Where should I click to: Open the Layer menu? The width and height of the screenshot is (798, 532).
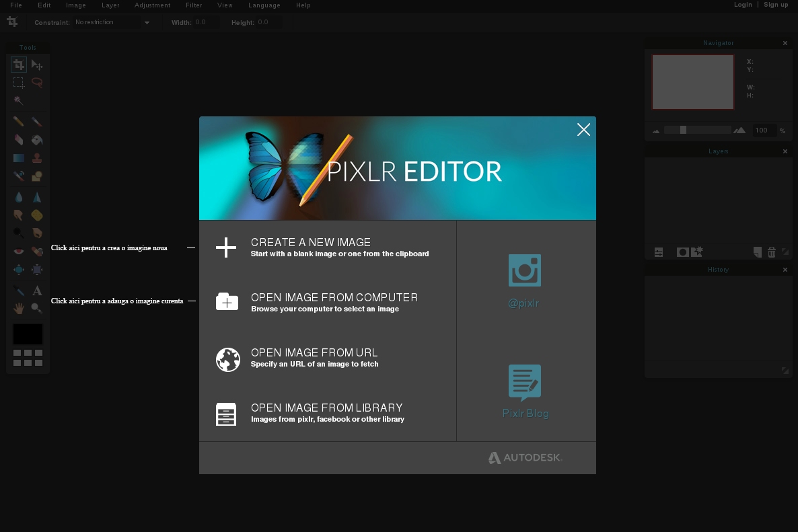pyautogui.click(x=110, y=5)
